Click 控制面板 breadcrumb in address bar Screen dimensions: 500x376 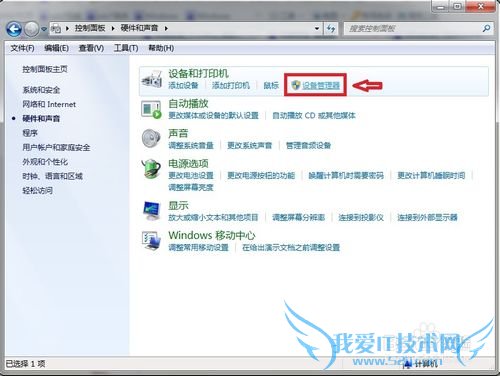point(90,28)
